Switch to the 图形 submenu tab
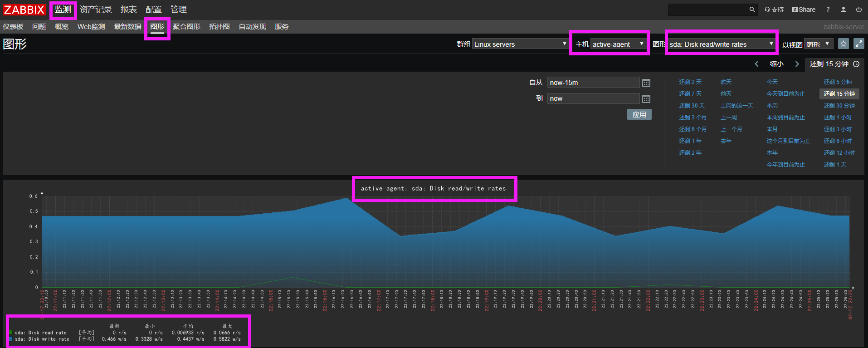 click(157, 27)
